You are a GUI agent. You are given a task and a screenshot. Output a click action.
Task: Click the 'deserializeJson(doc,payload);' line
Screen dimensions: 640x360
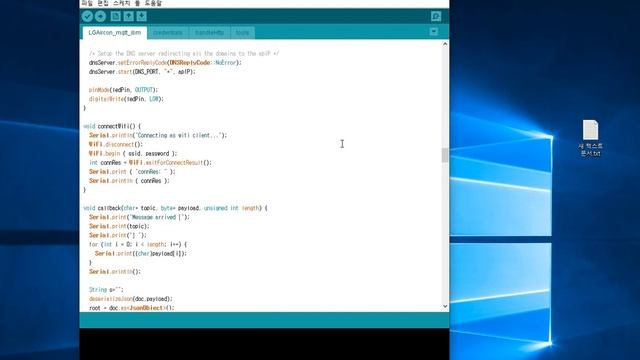click(131, 299)
